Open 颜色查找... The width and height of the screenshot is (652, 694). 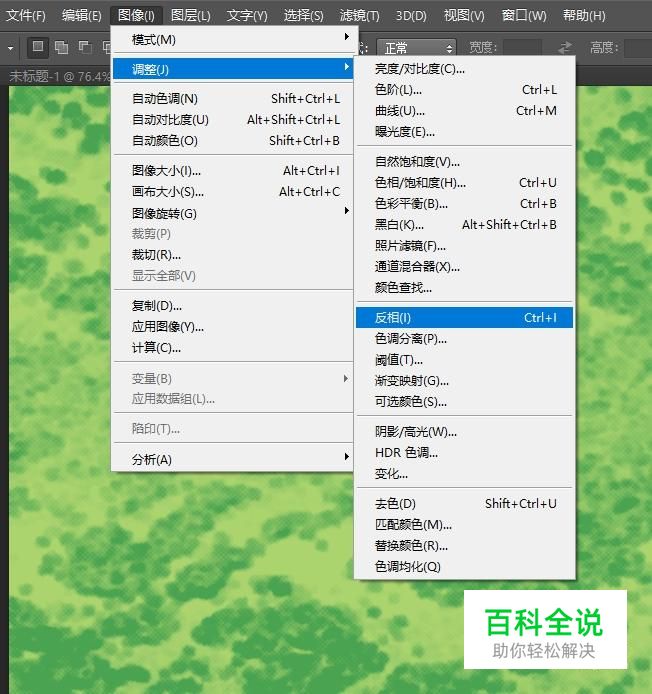coord(464,288)
